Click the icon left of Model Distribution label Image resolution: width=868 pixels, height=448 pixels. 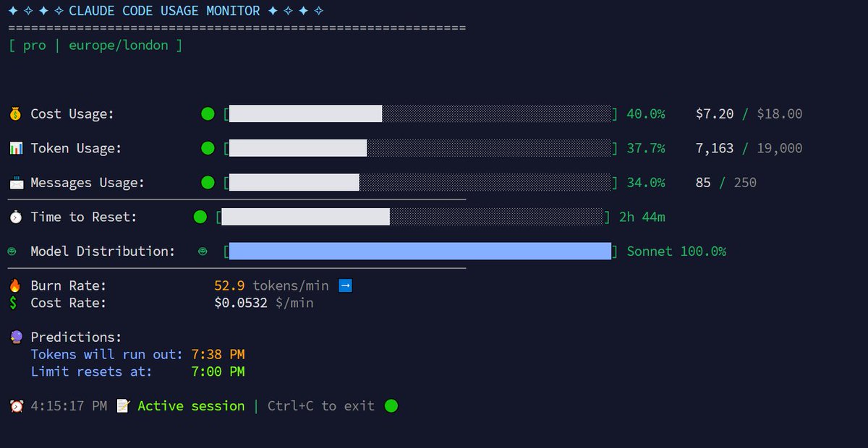12,251
